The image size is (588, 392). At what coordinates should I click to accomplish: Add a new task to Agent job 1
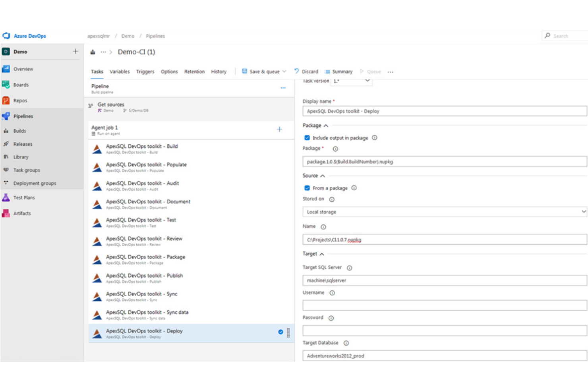tap(279, 129)
